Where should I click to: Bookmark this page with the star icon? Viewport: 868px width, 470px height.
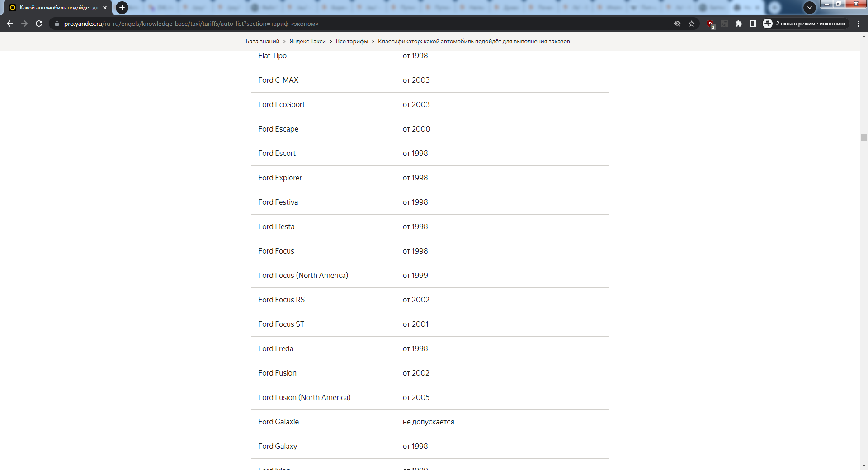[692, 23]
